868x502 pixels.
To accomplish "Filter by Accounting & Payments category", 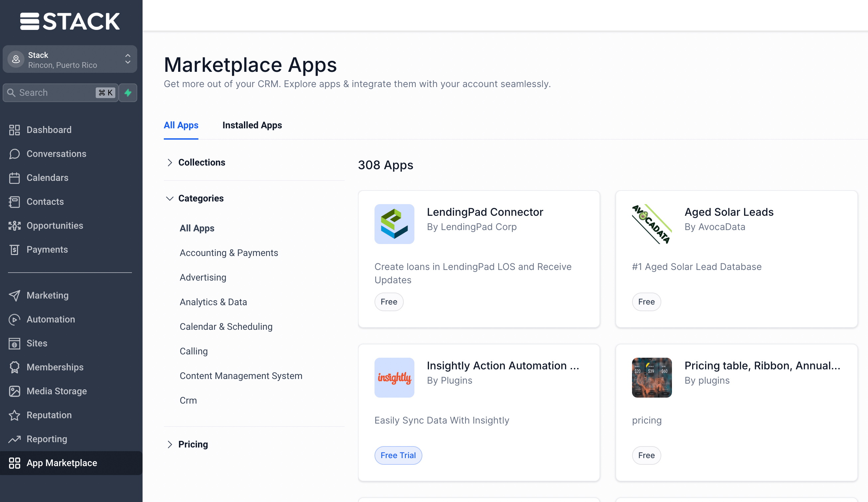I will [x=229, y=253].
